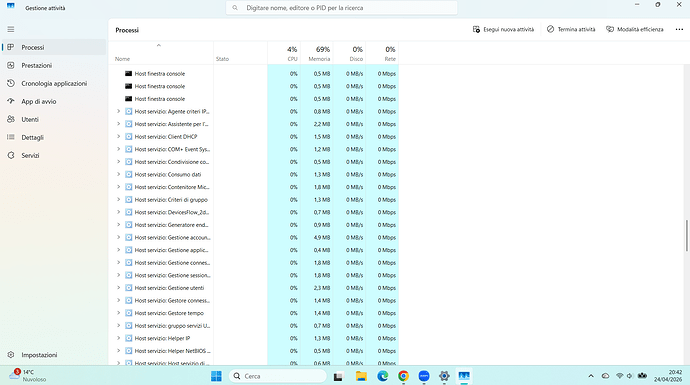
Task: Click Esegui nuova attività button
Action: [503, 29]
